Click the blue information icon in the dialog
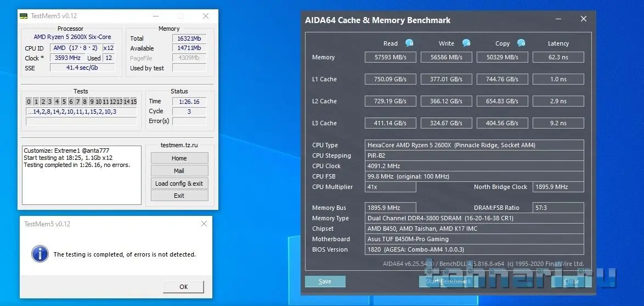This screenshot has height=306, width=644. click(x=40, y=254)
